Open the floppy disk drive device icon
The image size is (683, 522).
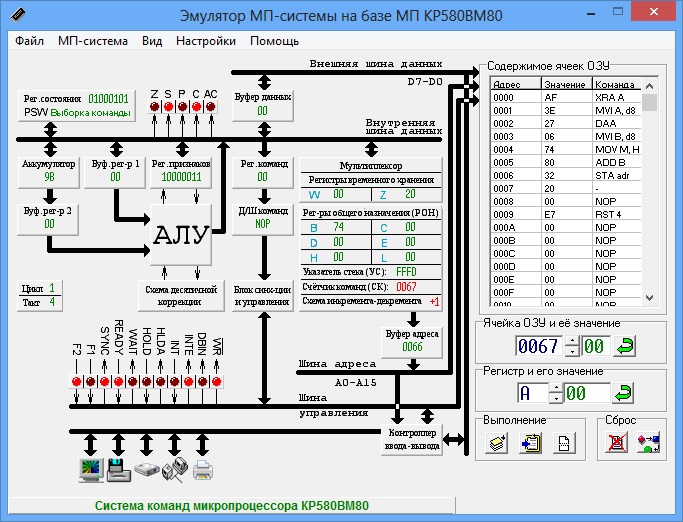click(x=118, y=470)
